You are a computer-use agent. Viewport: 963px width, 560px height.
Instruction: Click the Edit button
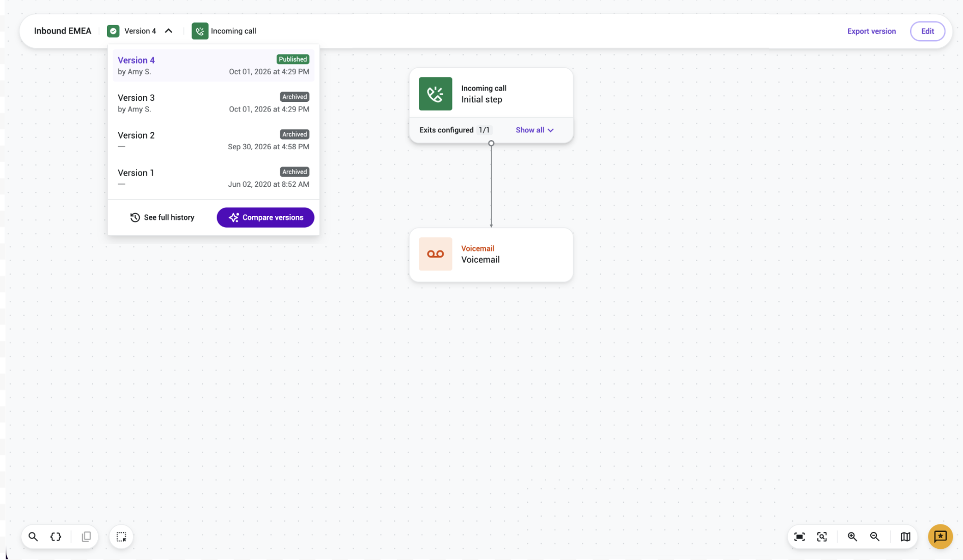click(927, 31)
